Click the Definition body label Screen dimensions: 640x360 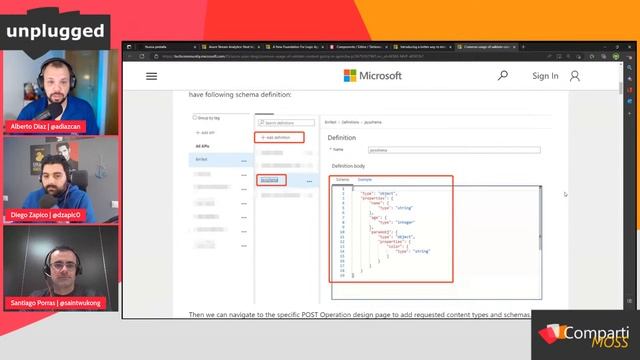coord(348,166)
